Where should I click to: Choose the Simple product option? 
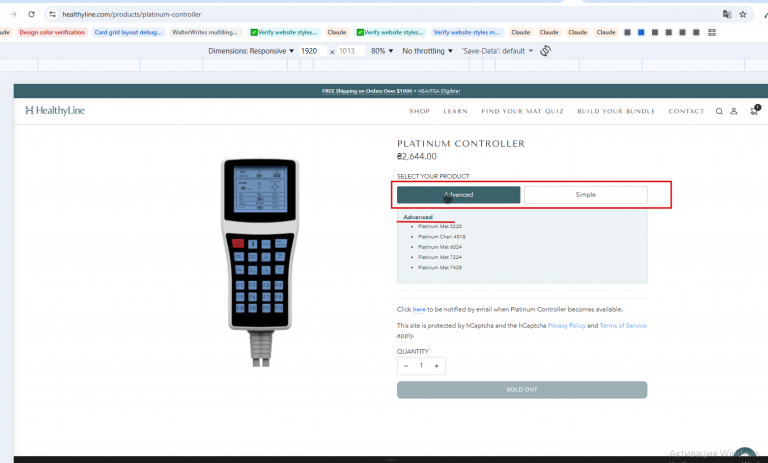point(586,195)
